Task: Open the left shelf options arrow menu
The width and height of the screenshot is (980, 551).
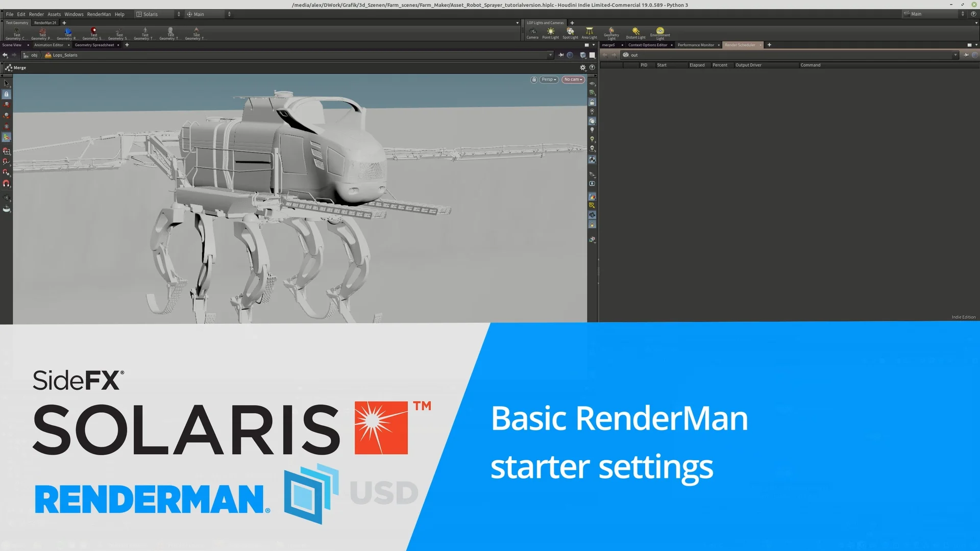Action: pos(517,23)
